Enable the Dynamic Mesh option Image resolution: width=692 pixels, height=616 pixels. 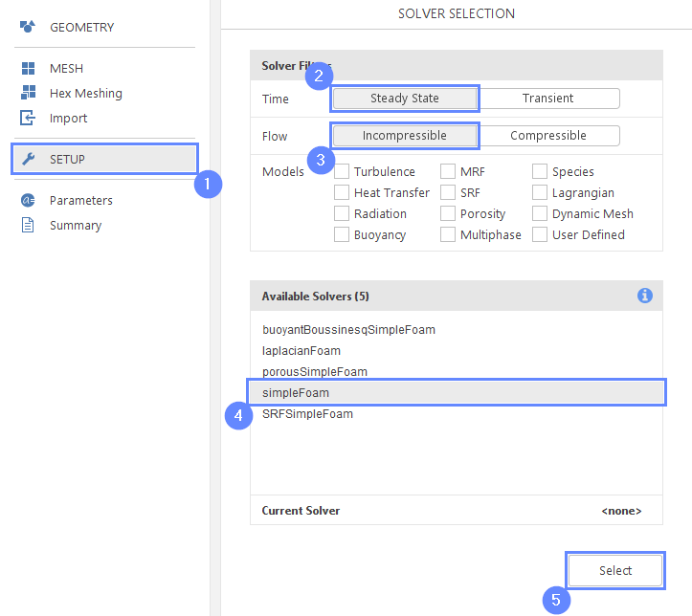pos(540,214)
